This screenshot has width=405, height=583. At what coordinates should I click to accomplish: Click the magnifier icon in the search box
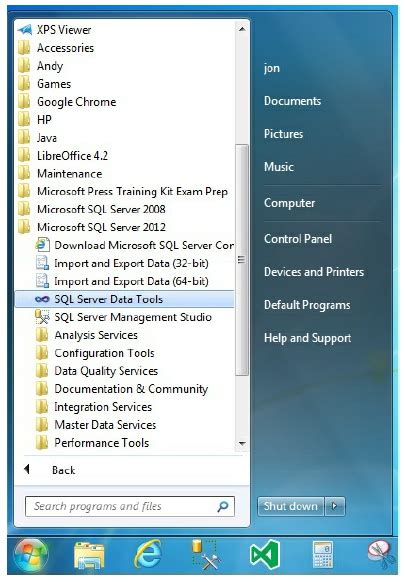223,506
